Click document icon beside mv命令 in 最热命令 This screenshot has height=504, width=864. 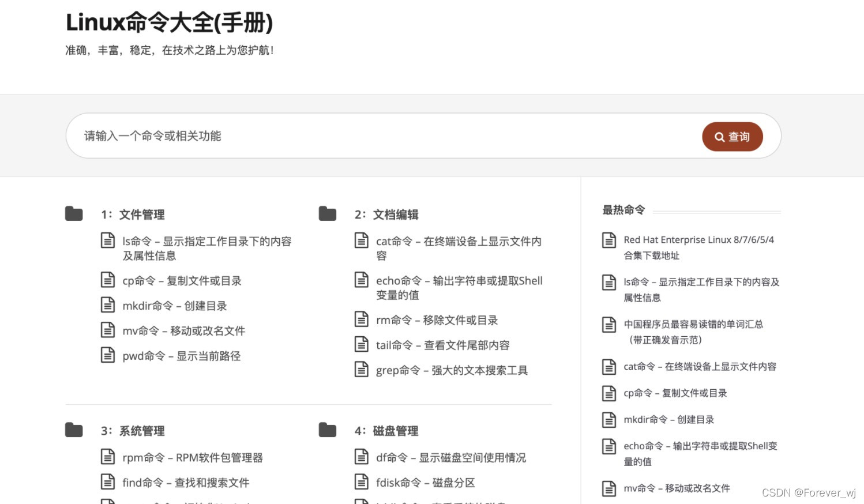click(x=609, y=488)
